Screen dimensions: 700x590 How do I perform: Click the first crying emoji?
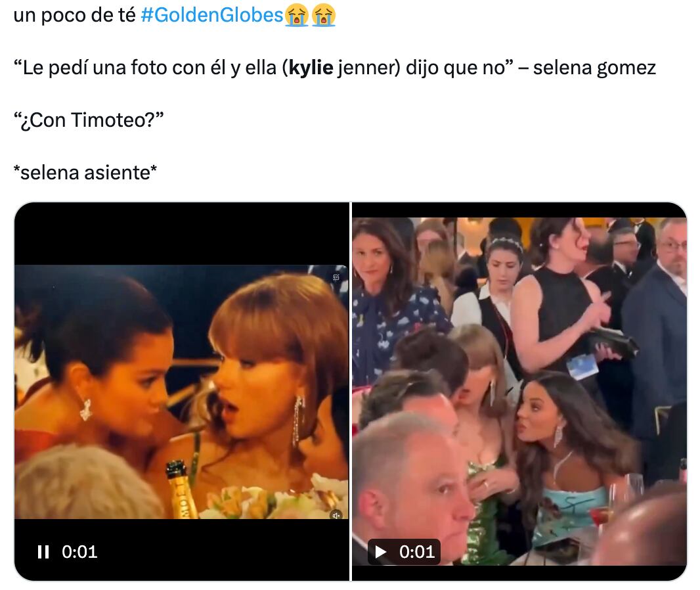[297, 15]
